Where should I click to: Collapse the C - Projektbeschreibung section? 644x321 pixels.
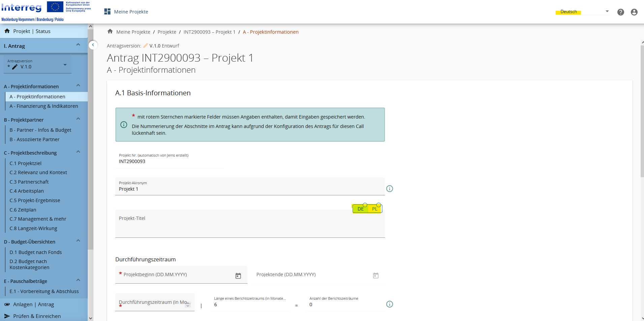pos(78,152)
